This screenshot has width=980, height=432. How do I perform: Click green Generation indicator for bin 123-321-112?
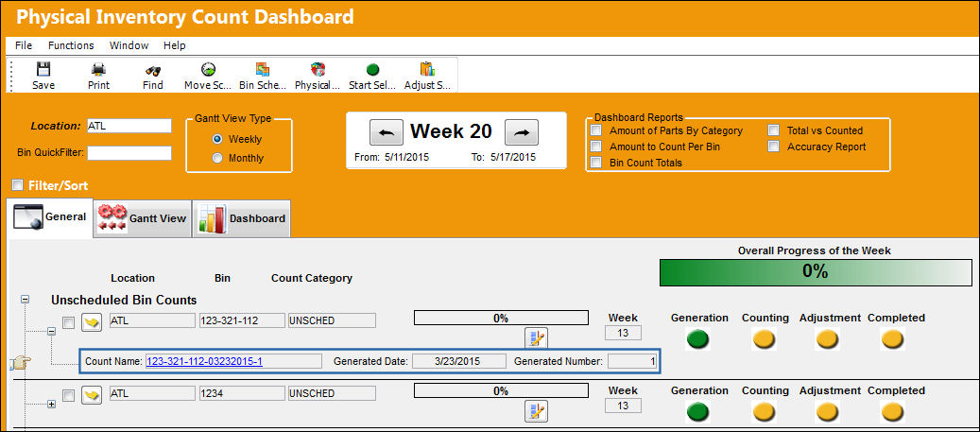(698, 339)
